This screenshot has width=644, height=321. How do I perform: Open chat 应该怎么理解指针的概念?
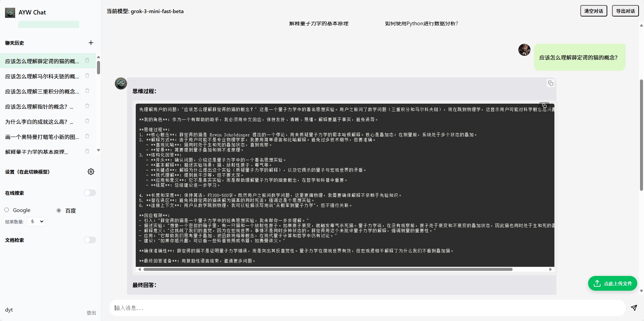click(39, 107)
